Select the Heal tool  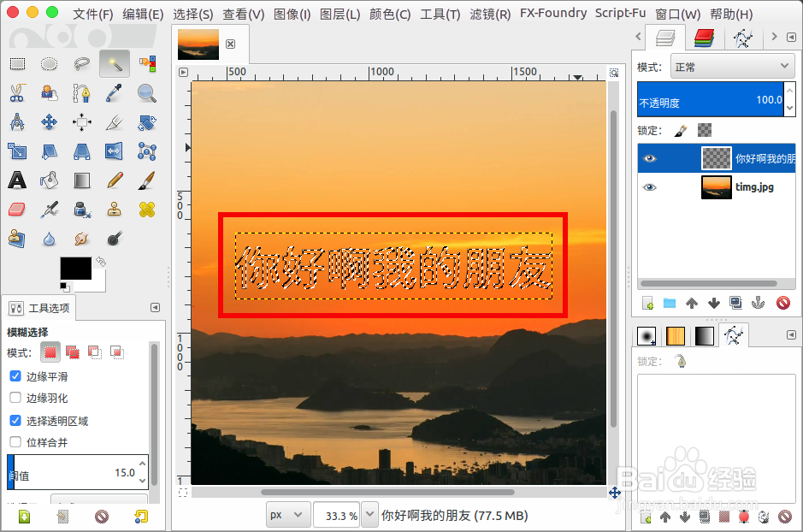point(147,210)
